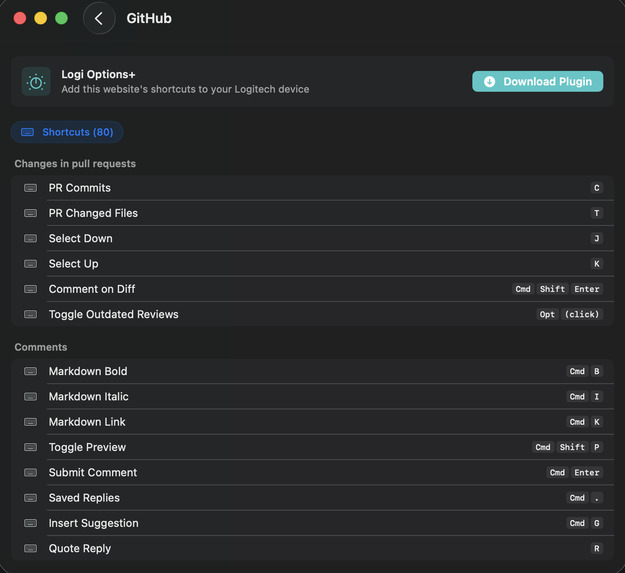This screenshot has height=573, width=625.
Task: Select the Quote Reply label
Action: 80,548
